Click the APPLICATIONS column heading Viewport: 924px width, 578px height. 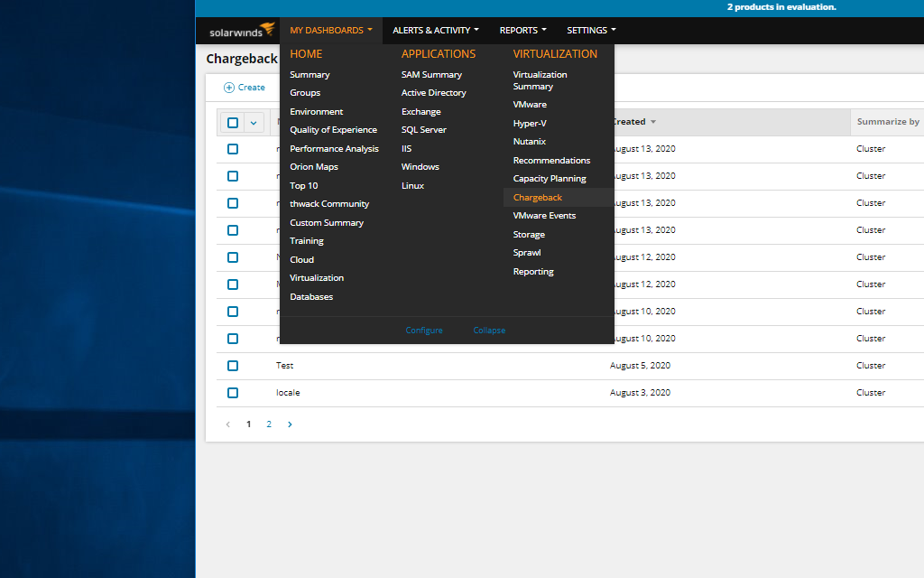tap(438, 53)
